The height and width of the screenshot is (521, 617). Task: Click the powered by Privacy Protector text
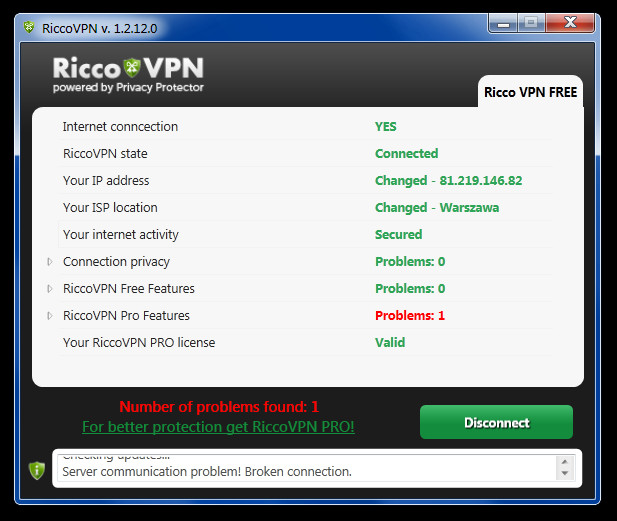[128, 87]
